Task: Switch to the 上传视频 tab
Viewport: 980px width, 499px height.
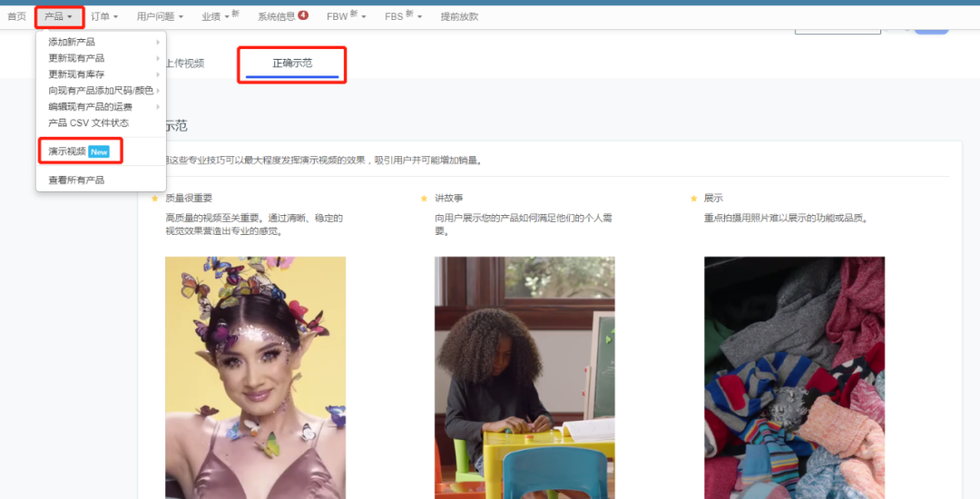Action: point(184,64)
